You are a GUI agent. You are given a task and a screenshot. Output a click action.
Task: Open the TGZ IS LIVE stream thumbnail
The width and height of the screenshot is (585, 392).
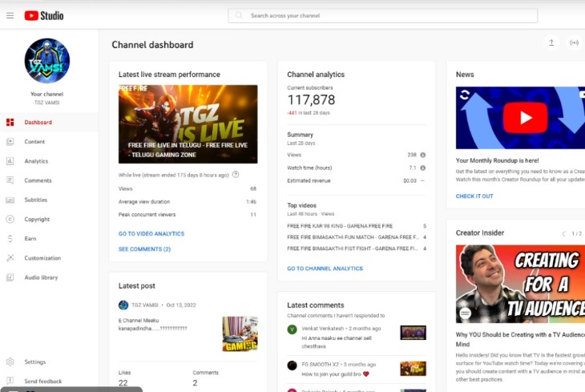tap(188, 124)
